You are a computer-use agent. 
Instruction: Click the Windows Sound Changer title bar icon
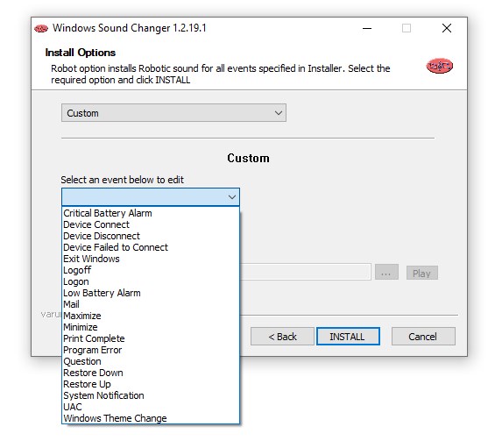[41, 29]
